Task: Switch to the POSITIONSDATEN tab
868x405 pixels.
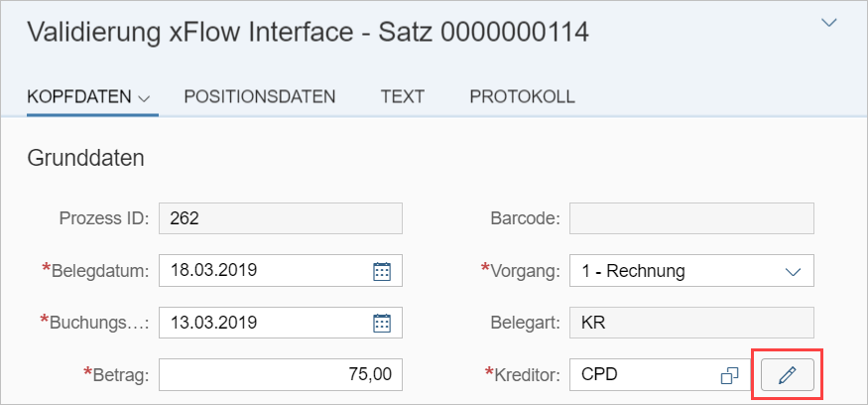Action: pos(260,97)
